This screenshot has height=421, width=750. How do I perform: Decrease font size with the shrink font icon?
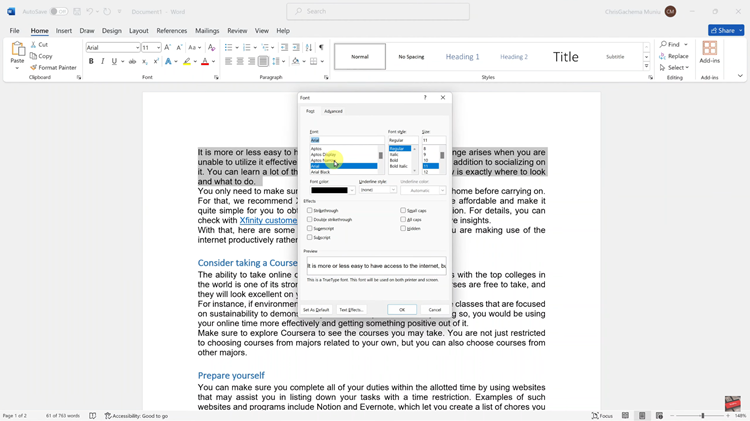point(179,47)
